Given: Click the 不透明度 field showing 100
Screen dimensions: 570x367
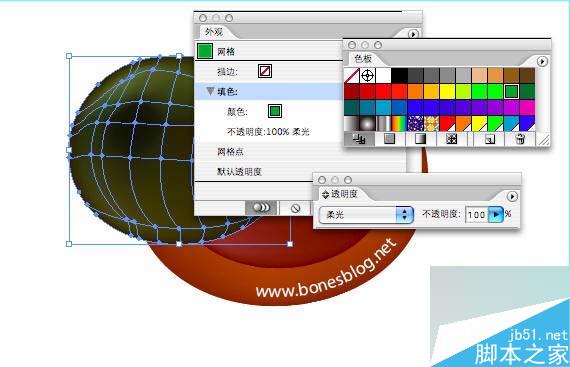Looking at the screenshot, I should click(477, 215).
